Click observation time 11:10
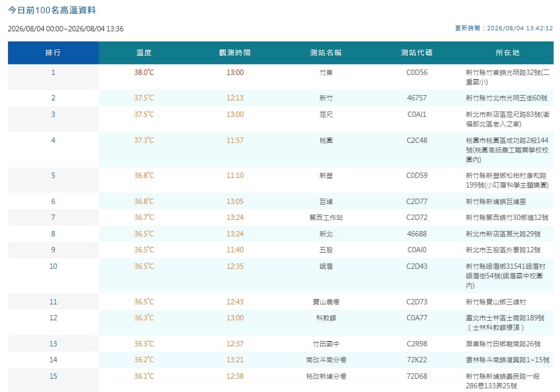 tap(235, 175)
